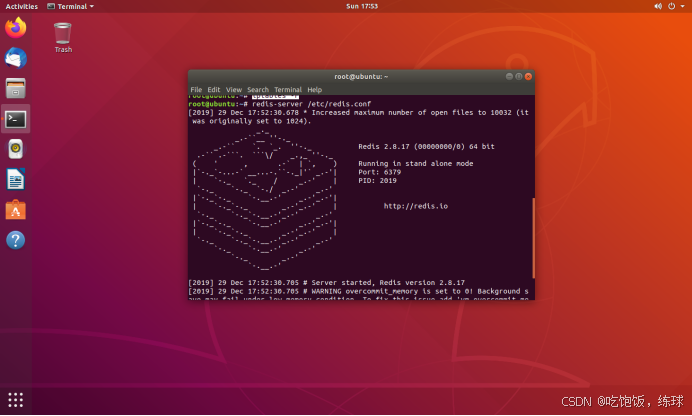The height and width of the screenshot is (416, 692).
Task: Click the 'Port: 6379' line
Action: point(380,172)
